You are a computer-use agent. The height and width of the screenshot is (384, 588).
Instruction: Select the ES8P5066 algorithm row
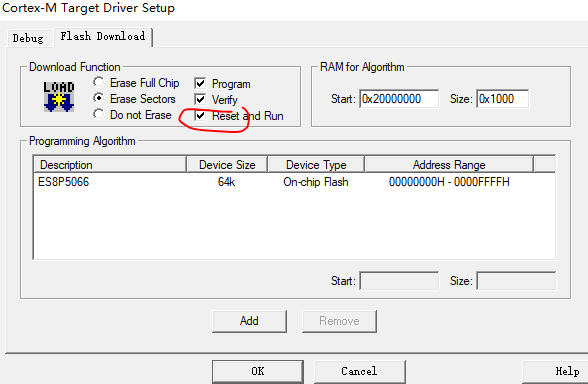294,182
